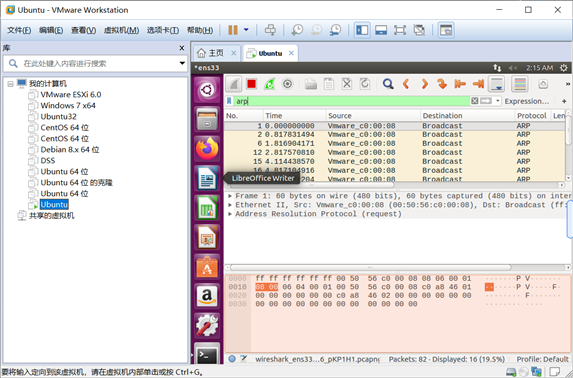573x378 pixels.
Task: Stop the running capture with red square
Action: 251,84
